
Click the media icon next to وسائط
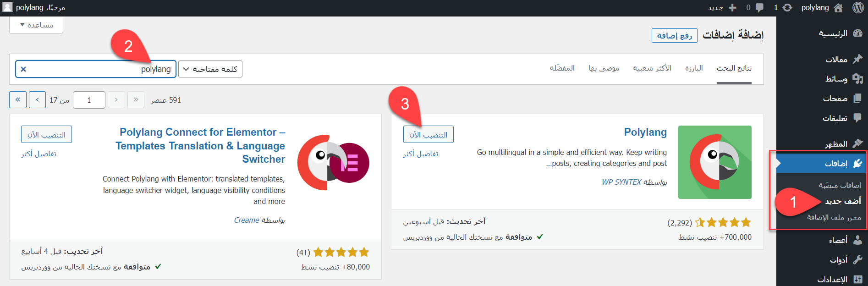pyautogui.click(x=858, y=79)
